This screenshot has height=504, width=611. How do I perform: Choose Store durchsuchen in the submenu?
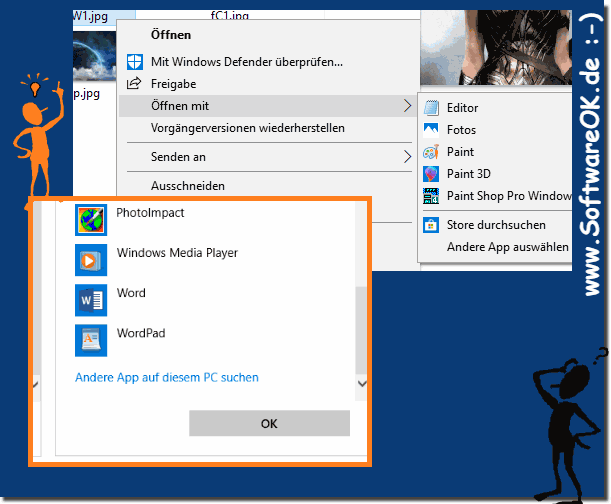[496, 225]
